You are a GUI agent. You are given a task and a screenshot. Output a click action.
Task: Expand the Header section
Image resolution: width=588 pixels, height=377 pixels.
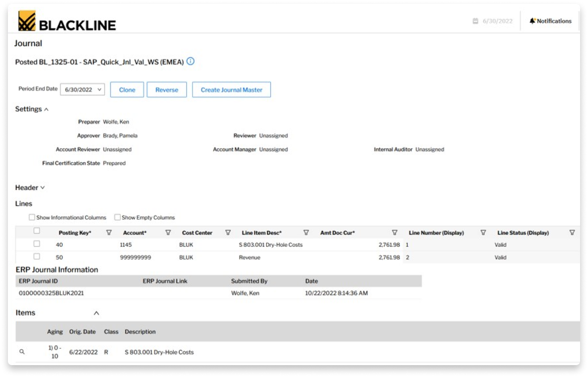click(x=43, y=188)
